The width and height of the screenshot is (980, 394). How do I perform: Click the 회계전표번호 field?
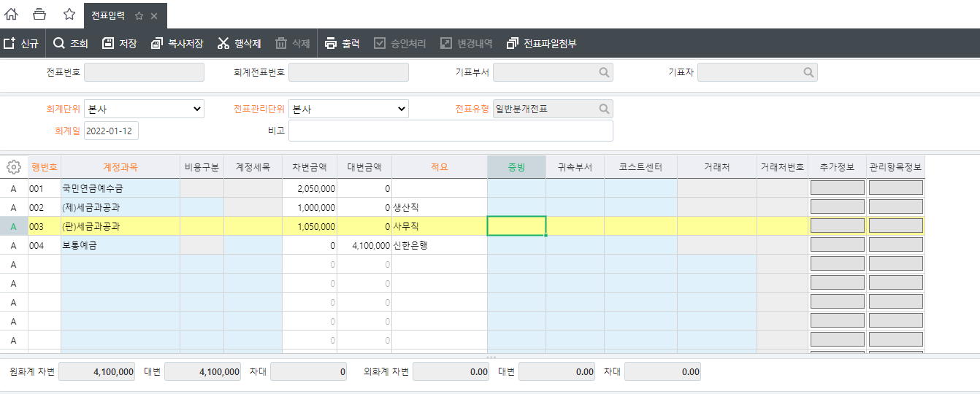point(348,72)
